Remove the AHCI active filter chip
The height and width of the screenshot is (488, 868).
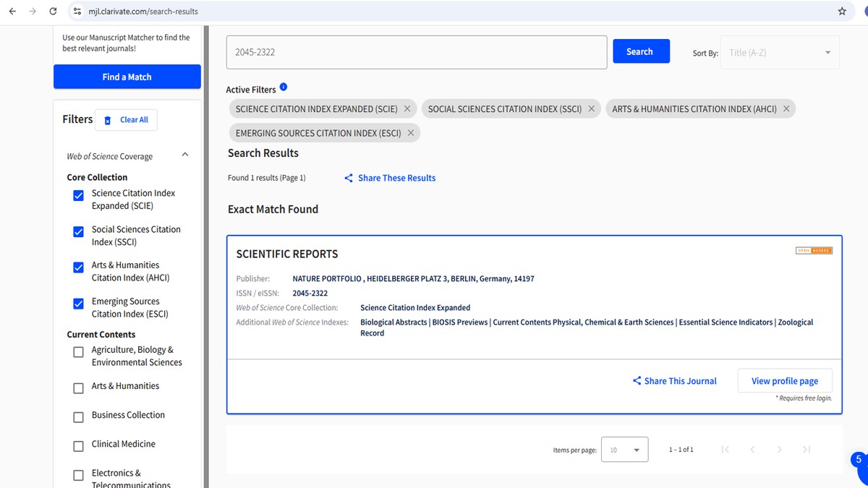(x=786, y=108)
